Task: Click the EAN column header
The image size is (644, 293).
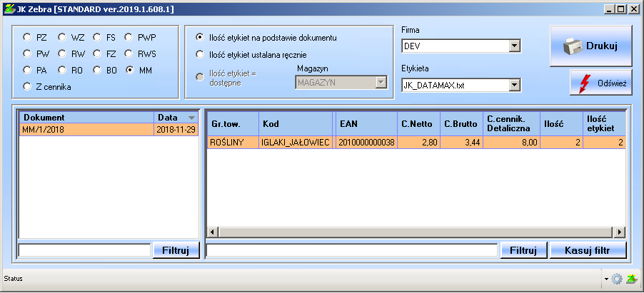Action: pyautogui.click(x=365, y=123)
